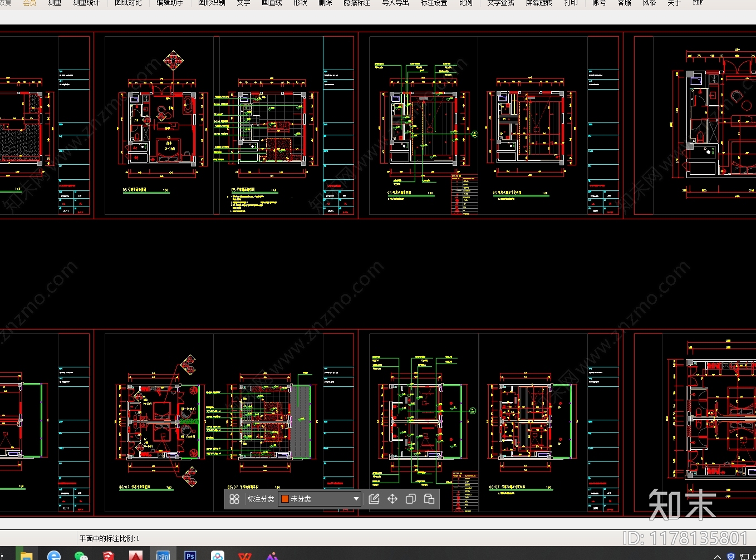Open the 导入导出 menu
756x560 pixels.
tap(395, 3)
